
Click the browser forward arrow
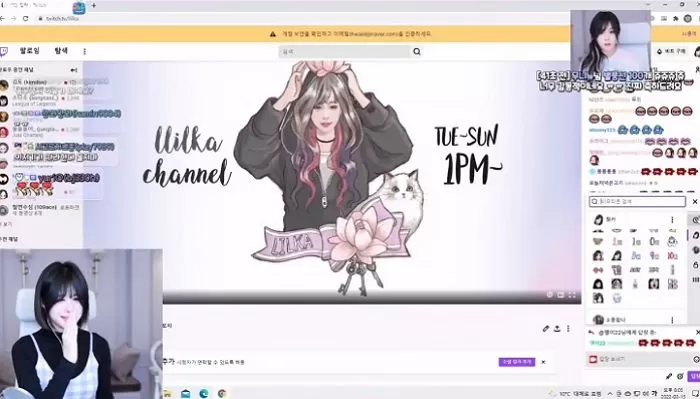tap(14, 18)
